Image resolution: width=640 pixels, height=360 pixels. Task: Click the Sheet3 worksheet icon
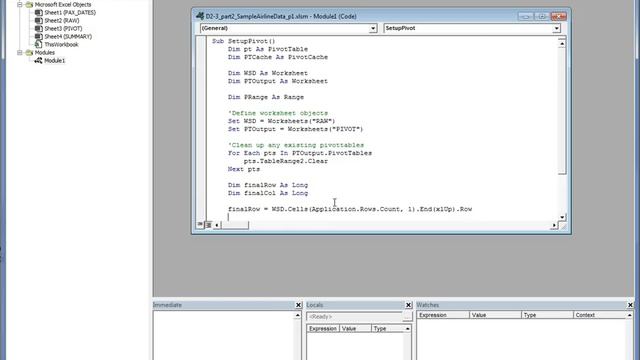tap(38, 29)
